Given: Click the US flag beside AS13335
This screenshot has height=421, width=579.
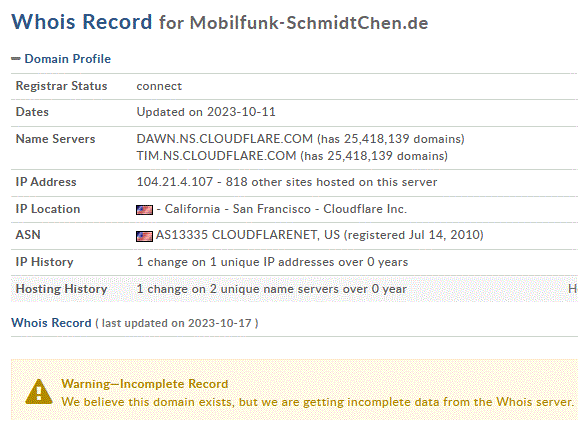Looking at the screenshot, I should [x=144, y=236].
